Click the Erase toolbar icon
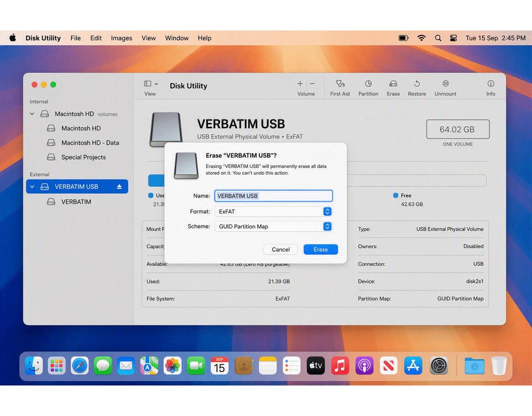Image resolution: width=532 pixels, height=416 pixels. [x=393, y=84]
